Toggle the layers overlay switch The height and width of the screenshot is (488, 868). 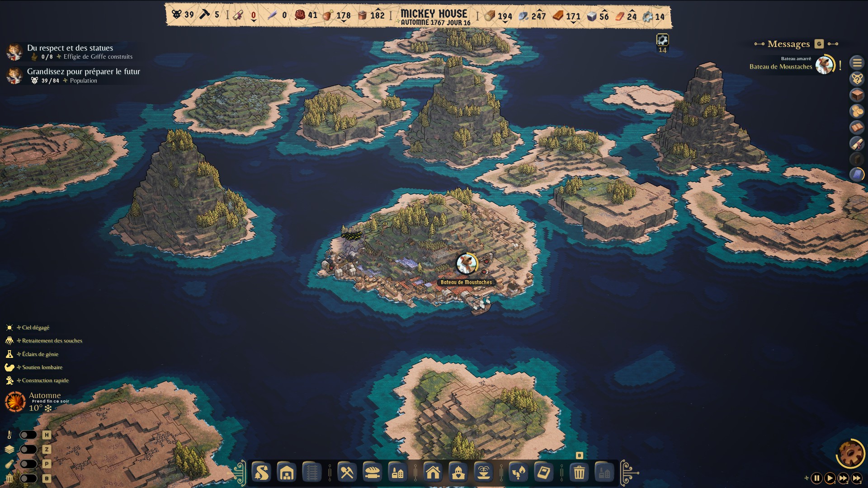point(28,449)
